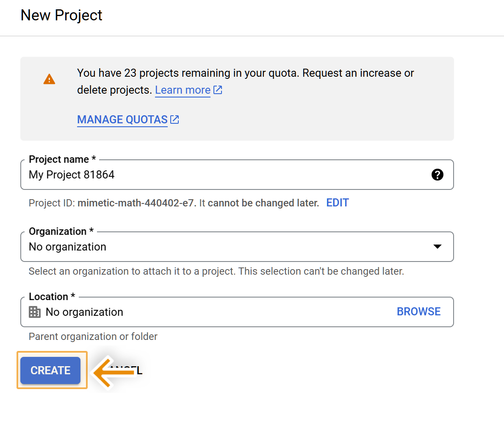Click the orange warning triangle icon
This screenshot has height=423, width=504.
(49, 79)
